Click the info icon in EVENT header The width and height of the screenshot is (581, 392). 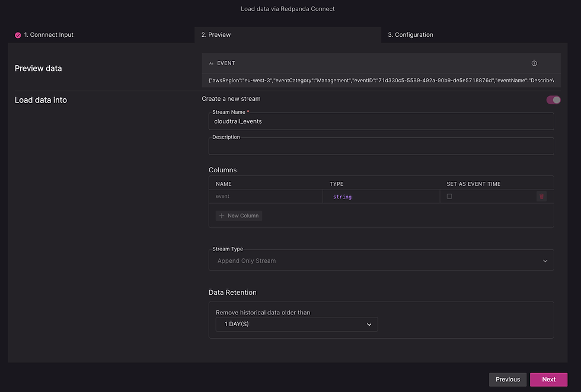coord(534,63)
